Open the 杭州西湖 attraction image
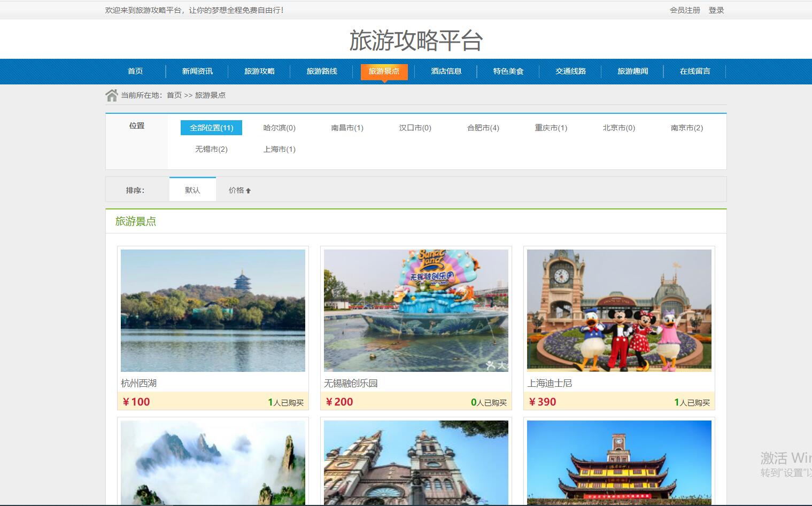Viewport: 812px width, 506px height. click(x=213, y=310)
